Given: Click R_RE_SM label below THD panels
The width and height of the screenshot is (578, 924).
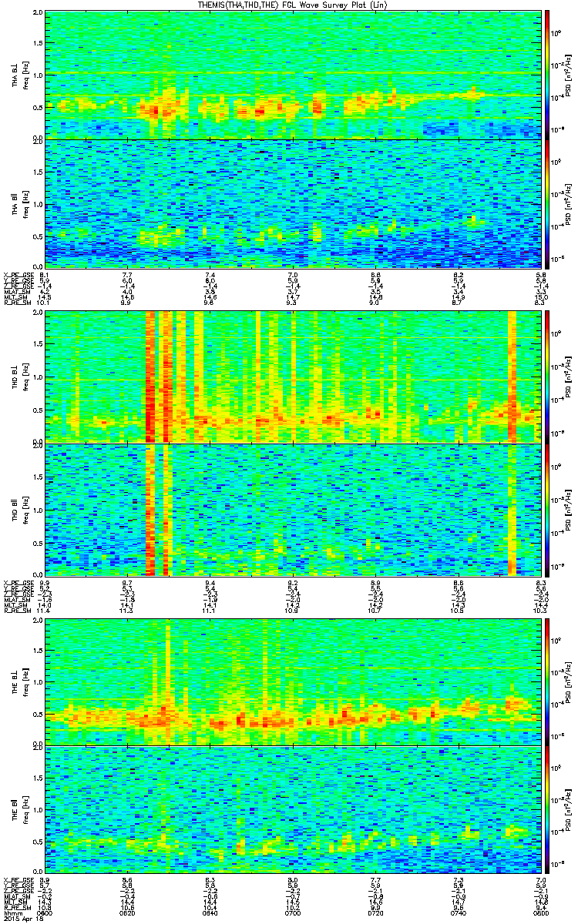Looking at the screenshot, I should click(x=18, y=611).
